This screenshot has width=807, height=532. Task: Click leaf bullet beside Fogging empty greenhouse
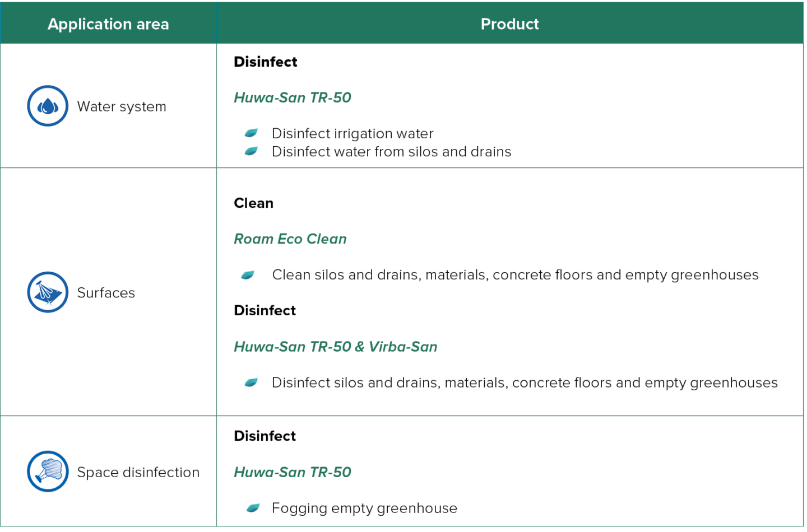(253, 508)
